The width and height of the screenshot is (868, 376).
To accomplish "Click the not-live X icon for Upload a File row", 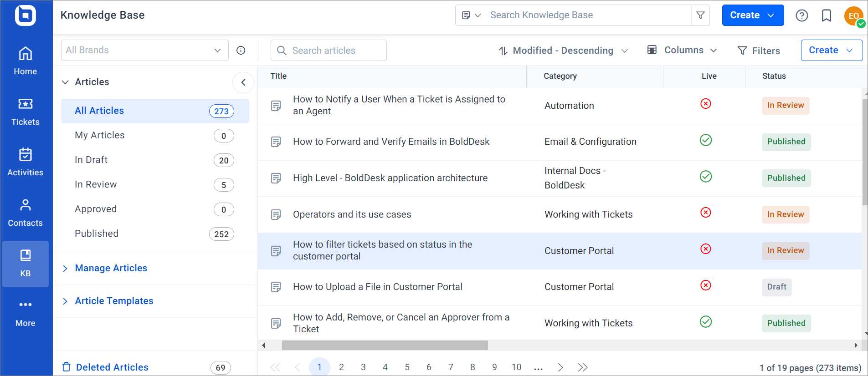I will pos(706,285).
